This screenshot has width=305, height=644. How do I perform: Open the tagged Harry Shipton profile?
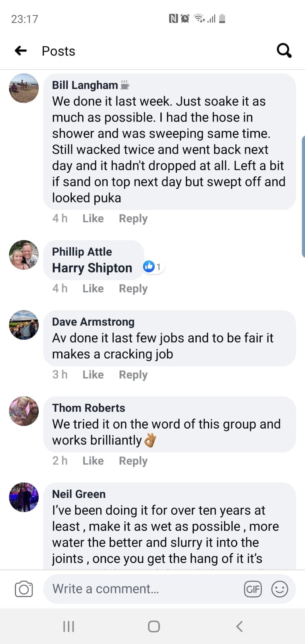[92, 268]
